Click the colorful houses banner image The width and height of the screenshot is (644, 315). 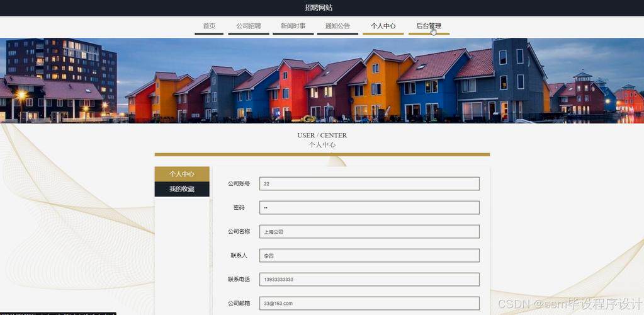pos(322,81)
